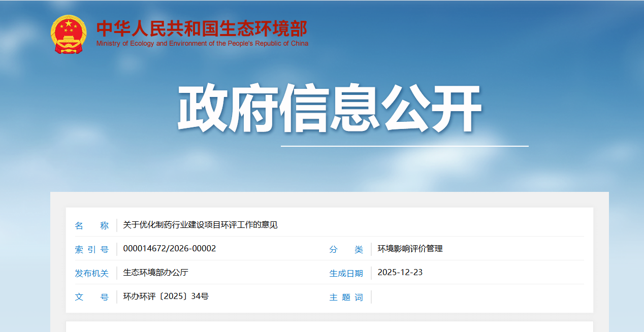644x332 pixels.
Task: Open the 中华人民共和国生态环境部 homepage title
Action: [x=202, y=28]
